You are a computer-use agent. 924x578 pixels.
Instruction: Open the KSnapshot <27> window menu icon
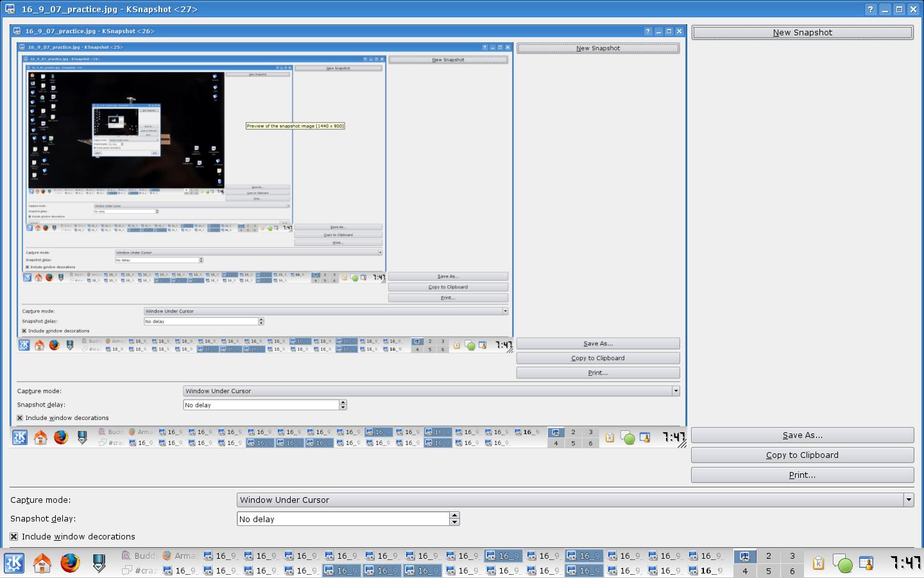click(x=10, y=9)
